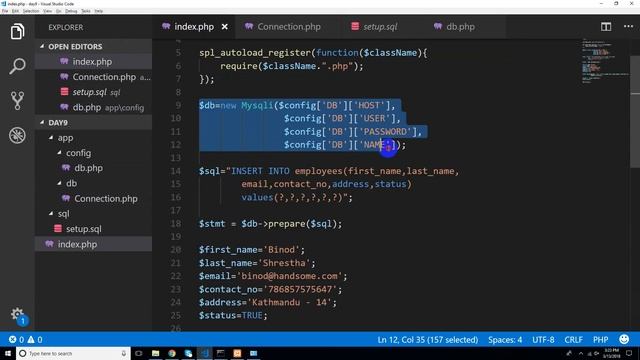This screenshot has width=640, height=360.
Task: Collapse the config folder in tree
Action: (x=60, y=153)
